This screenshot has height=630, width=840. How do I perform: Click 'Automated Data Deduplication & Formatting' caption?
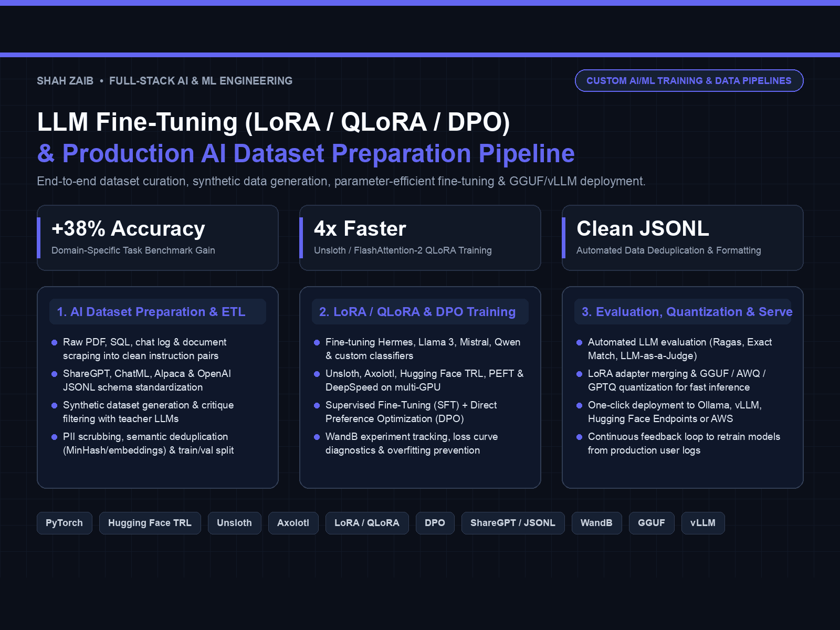(668, 250)
